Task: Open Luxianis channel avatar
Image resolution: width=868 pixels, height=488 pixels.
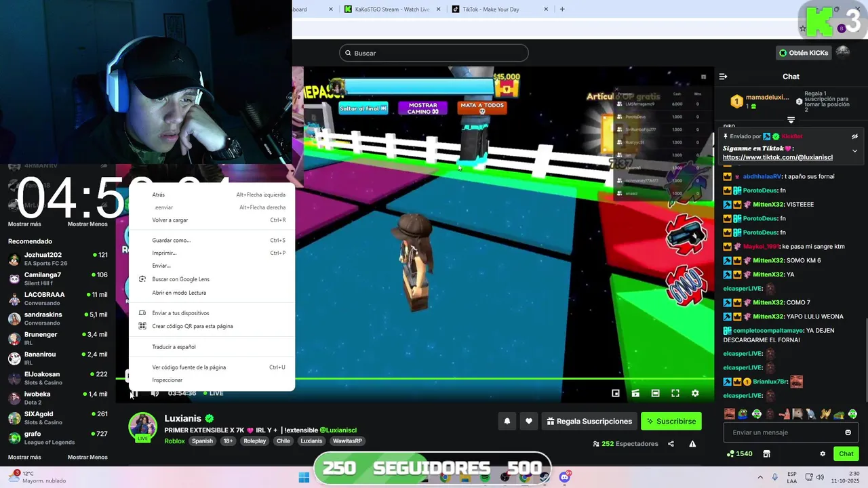Action: pos(142,425)
